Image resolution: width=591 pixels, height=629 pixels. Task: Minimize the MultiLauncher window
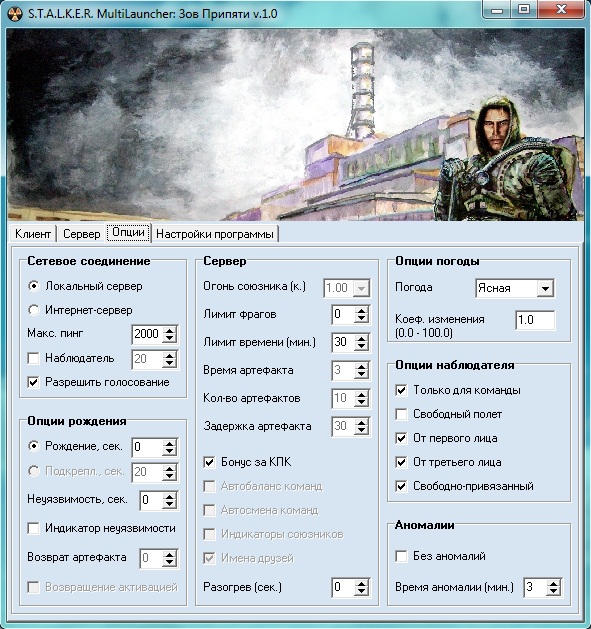tap(497, 10)
